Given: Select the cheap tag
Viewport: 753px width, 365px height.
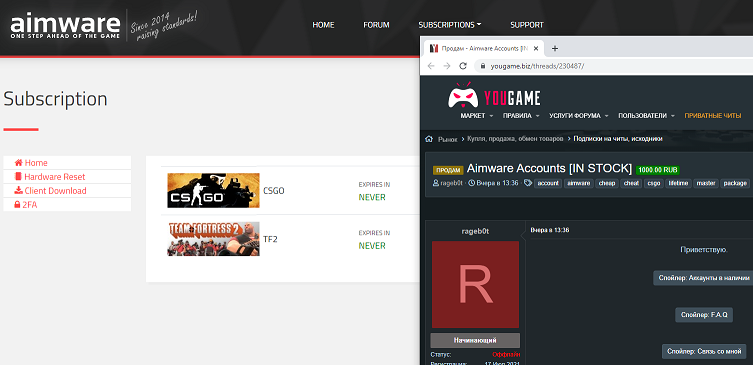Looking at the screenshot, I should tap(607, 183).
